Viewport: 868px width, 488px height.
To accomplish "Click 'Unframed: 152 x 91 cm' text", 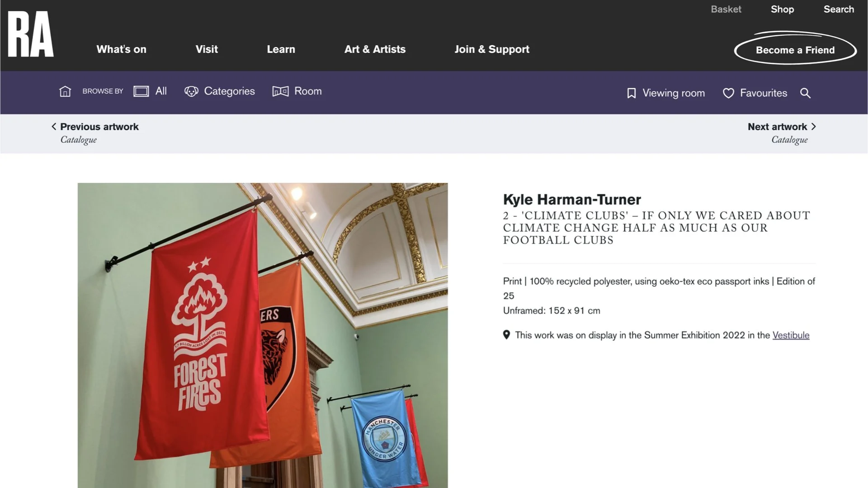I will [552, 310].
